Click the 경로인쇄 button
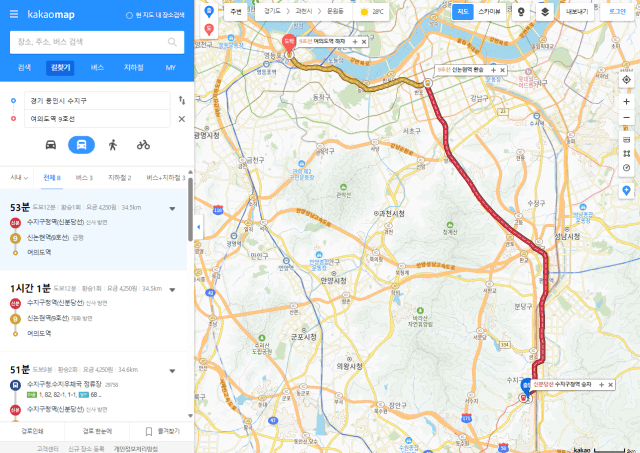The image size is (640, 453). (x=32, y=431)
